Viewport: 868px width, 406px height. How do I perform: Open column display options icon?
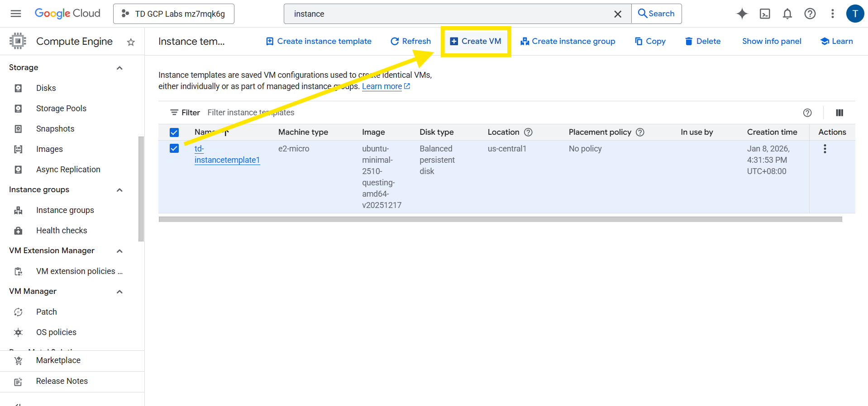(x=839, y=113)
